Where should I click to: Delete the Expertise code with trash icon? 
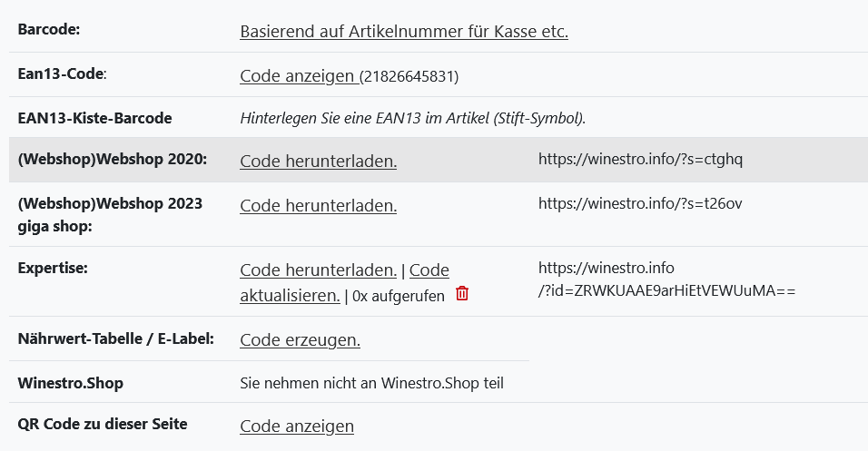[x=462, y=294]
